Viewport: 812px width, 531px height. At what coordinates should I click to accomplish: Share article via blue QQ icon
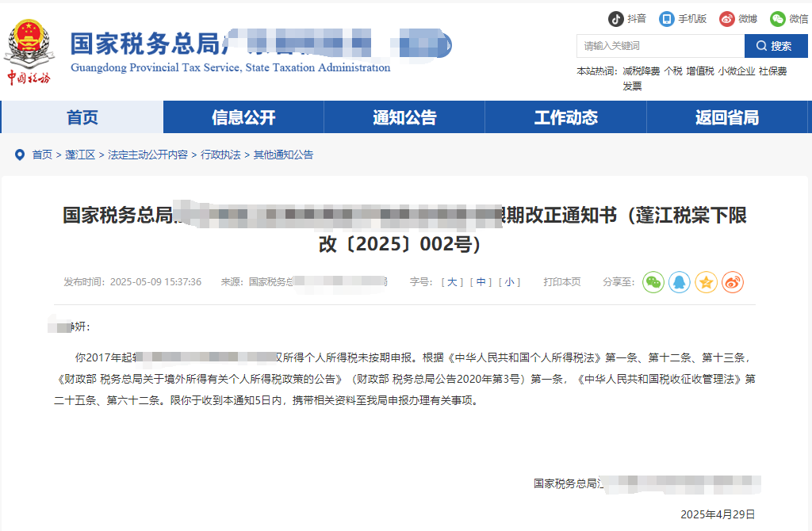coord(680,282)
